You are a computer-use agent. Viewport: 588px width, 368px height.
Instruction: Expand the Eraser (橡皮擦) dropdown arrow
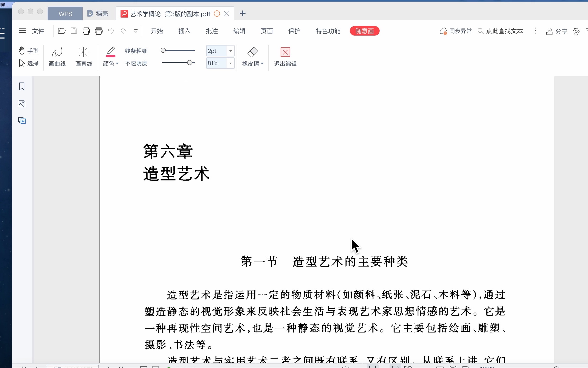[x=262, y=64]
